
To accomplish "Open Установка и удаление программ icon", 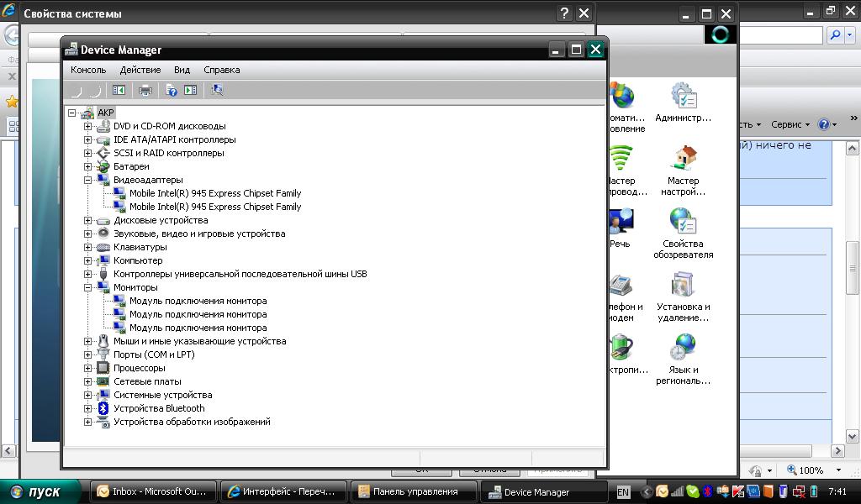I will pos(683,297).
